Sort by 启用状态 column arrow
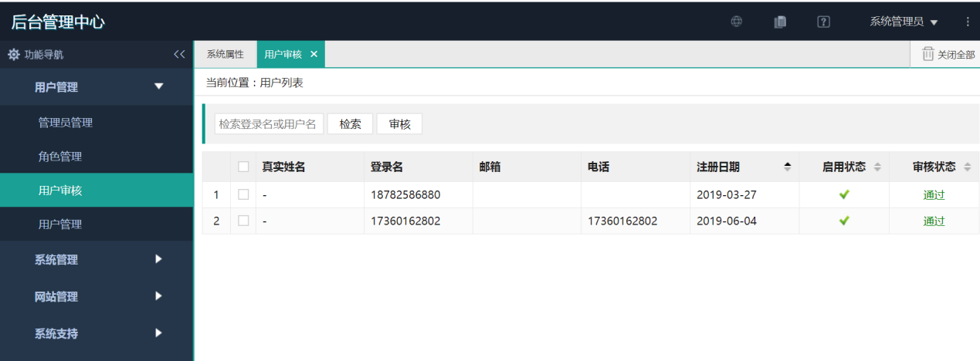Image resolution: width=980 pixels, height=361 pixels. tap(877, 167)
